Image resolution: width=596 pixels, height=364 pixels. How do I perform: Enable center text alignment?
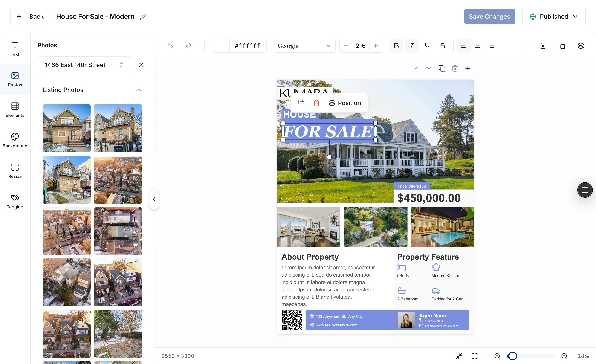pyautogui.click(x=477, y=46)
